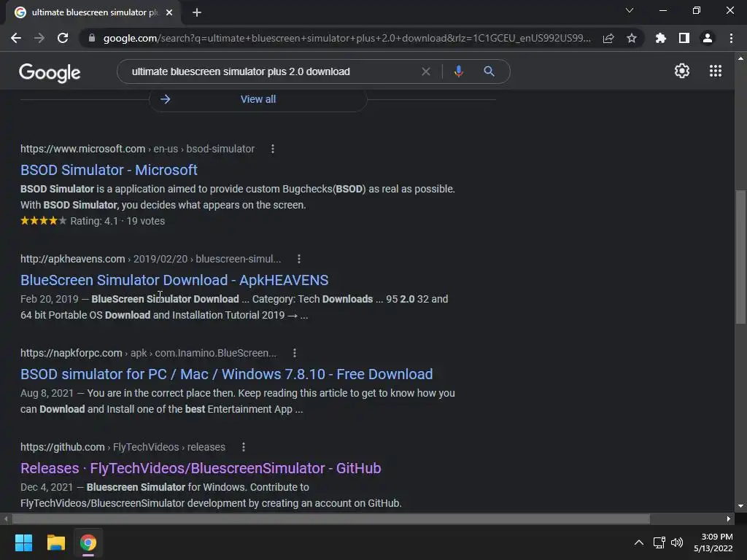Clear the search box text
This screenshot has width=747, height=560.
(x=426, y=71)
